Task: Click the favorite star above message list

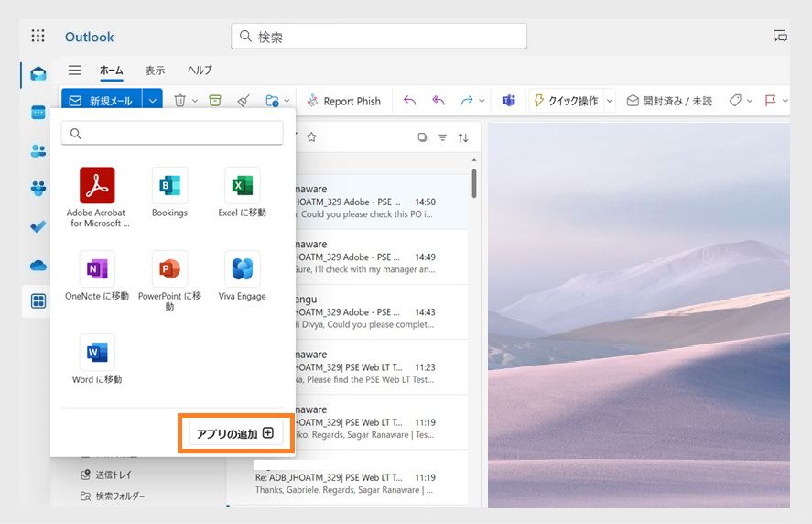Action: (311, 137)
